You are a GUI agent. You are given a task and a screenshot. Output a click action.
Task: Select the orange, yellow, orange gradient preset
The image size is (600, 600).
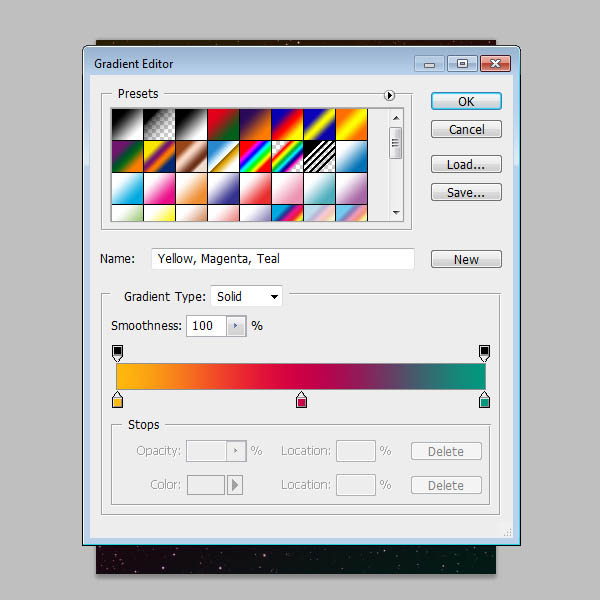(x=352, y=124)
